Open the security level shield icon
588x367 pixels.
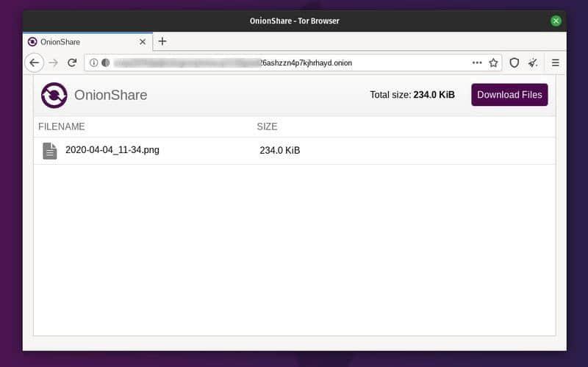514,63
